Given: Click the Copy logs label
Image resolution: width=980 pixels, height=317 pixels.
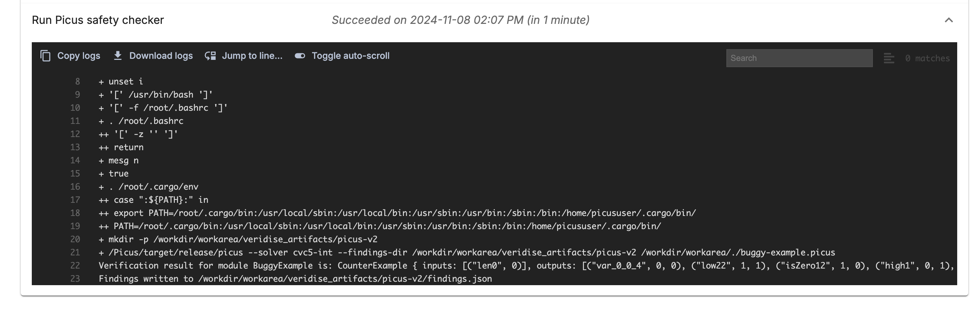Looking at the screenshot, I should [79, 56].
